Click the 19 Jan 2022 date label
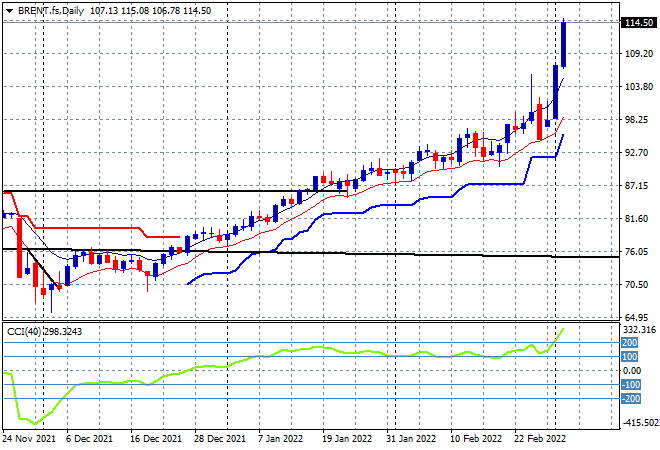Screen dimensions: 660x450 347,439
